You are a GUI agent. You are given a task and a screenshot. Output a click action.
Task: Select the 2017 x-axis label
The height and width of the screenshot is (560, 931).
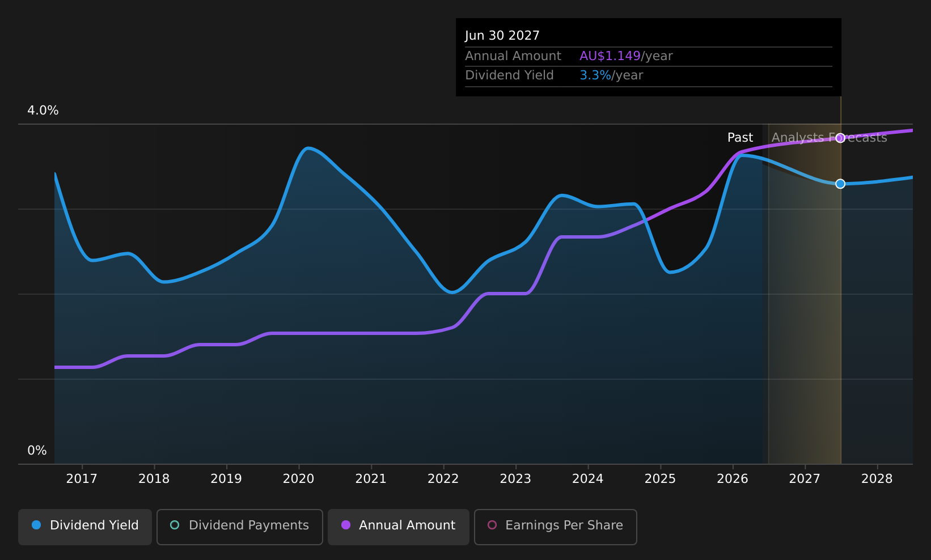tap(82, 479)
